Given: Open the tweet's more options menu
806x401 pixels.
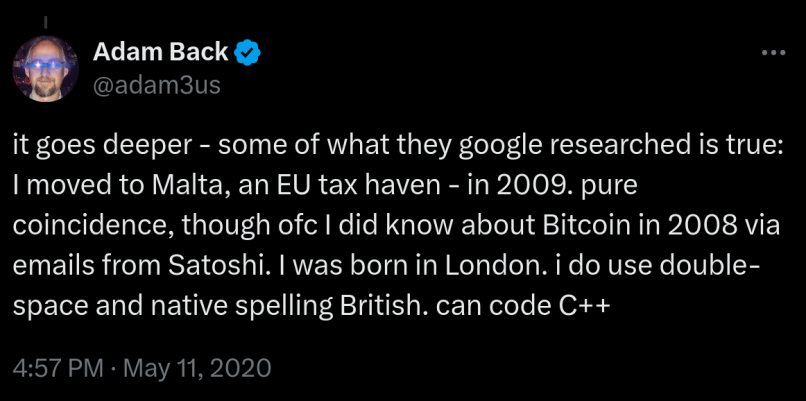Looking at the screenshot, I should click(x=774, y=52).
